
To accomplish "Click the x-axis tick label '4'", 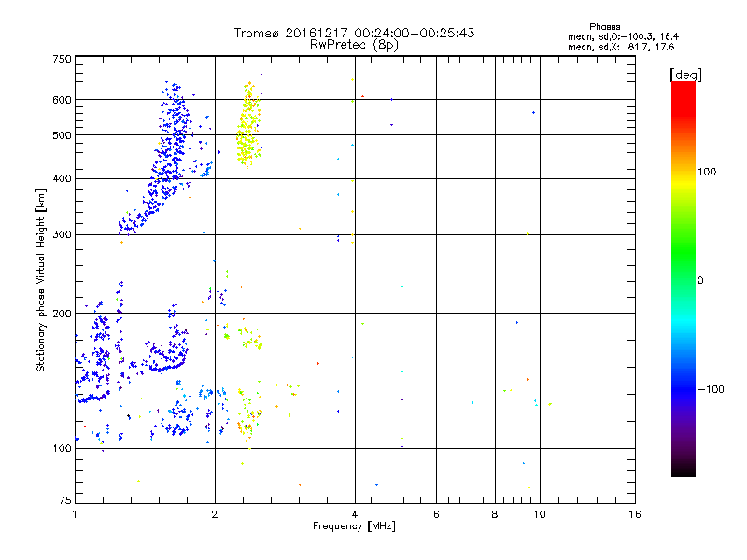I will pyautogui.click(x=355, y=514).
